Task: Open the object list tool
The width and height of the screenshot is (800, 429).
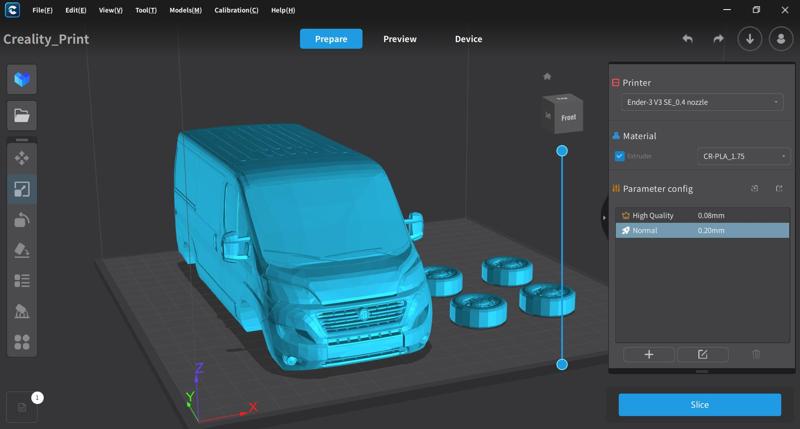Action: (21, 281)
